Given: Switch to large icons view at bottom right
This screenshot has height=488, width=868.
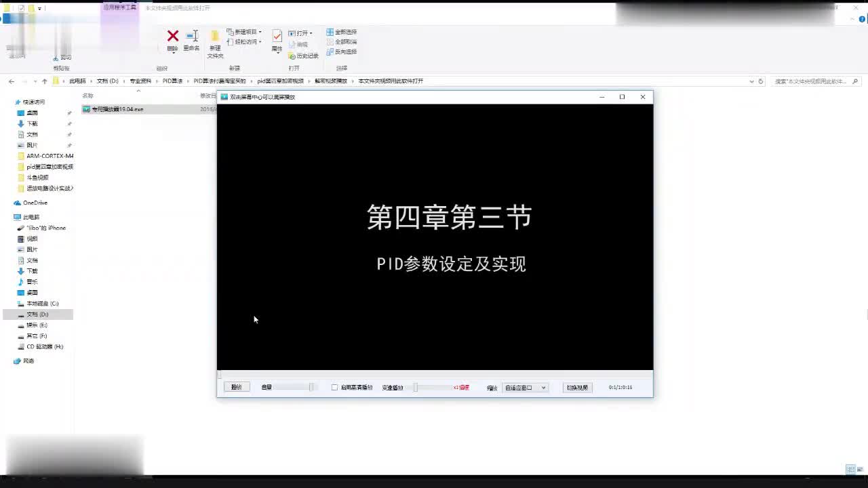Looking at the screenshot, I should coord(861,470).
